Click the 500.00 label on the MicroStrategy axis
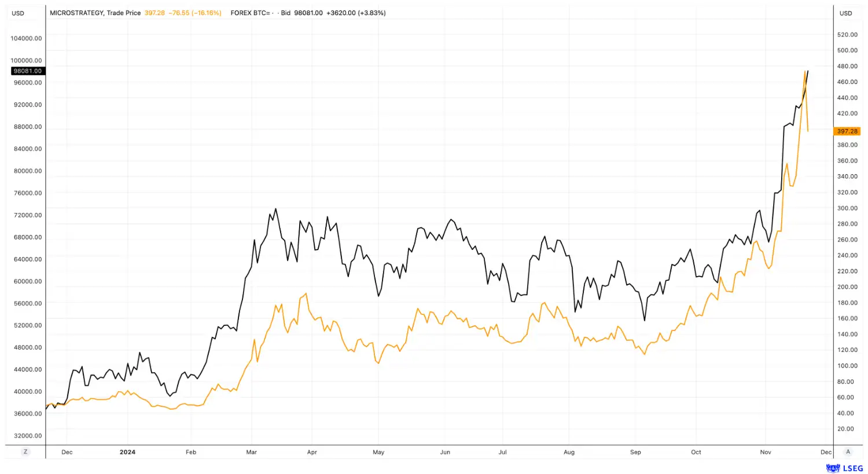Image resolution: width=868 pixels, height=474 pixels. [x=847, y=50]
